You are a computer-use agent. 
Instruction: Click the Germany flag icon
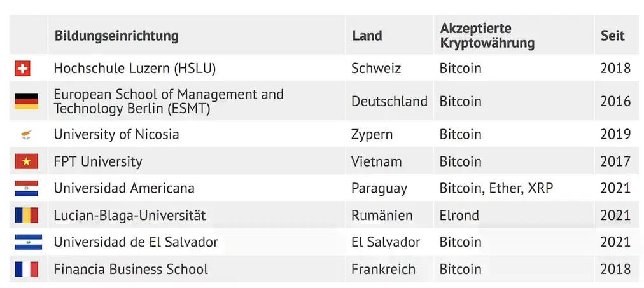coord(26,101)
